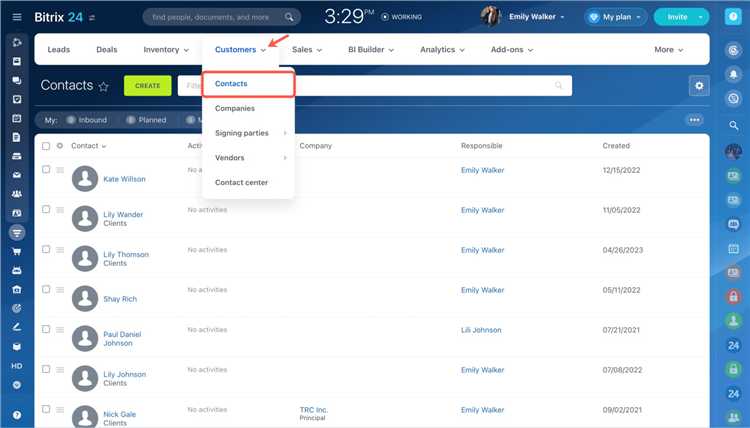The height and width of the screenshot is (428, 750).
Task: Click the filter field magnifier icon
Action: click(x=558, y=86)
